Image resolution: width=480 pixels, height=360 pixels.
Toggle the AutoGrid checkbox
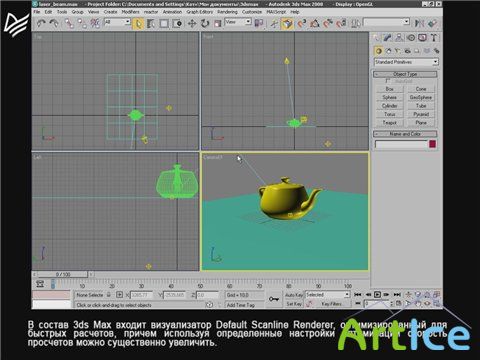(x=388, y=81)
